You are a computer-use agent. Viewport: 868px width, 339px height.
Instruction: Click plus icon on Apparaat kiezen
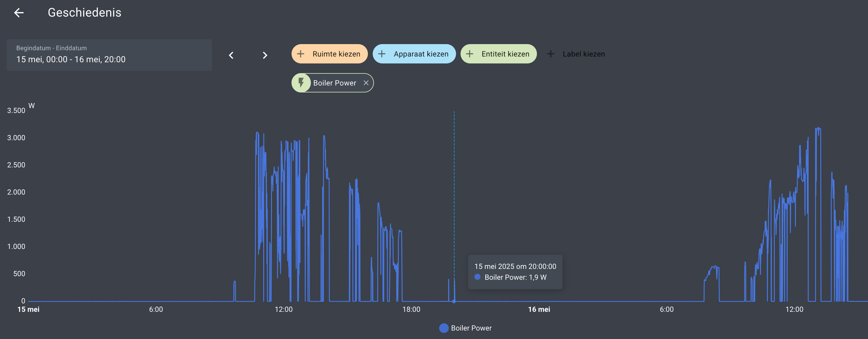(x=382, y=54)
